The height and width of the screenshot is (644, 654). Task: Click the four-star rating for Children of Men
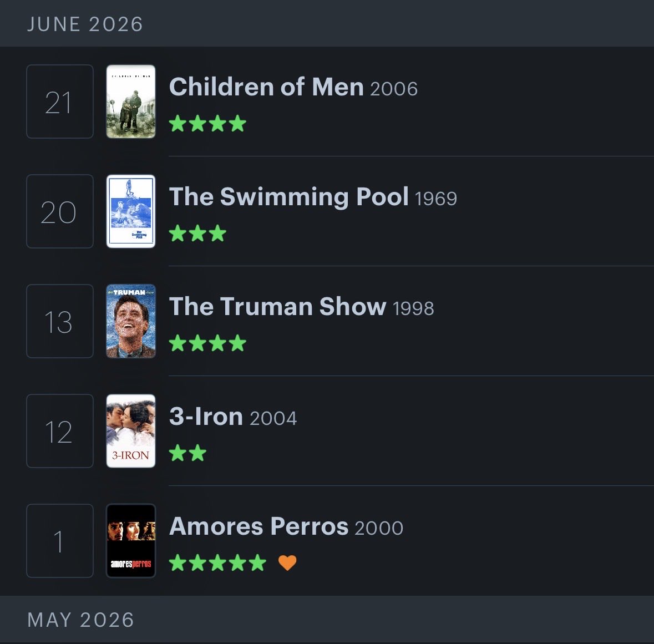[207, 124]
